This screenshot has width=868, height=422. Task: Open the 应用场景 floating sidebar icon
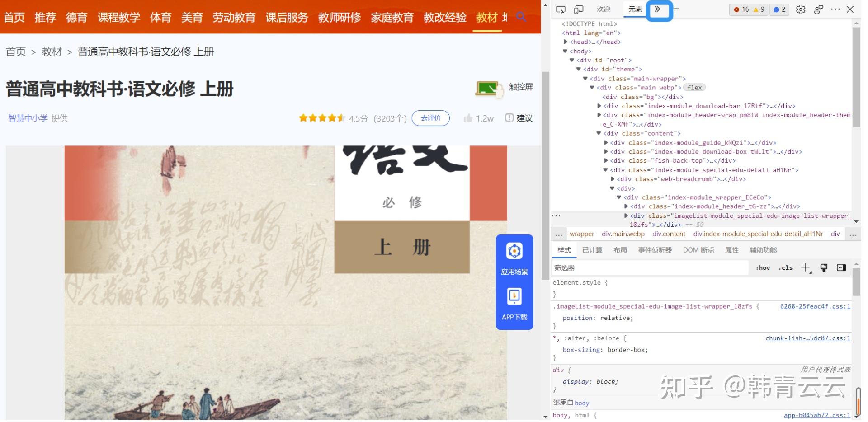tap(514, 251)
